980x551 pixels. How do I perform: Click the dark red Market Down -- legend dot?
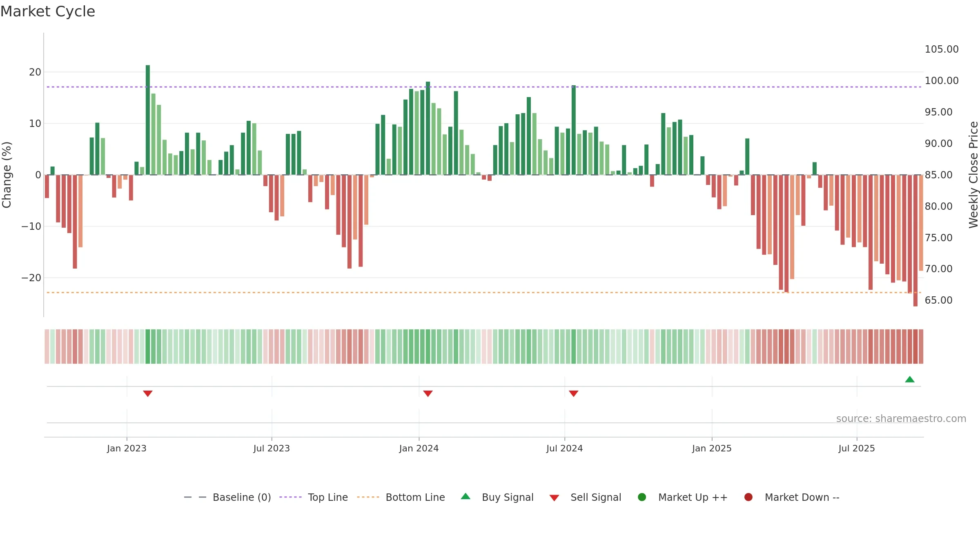[748, 497]
